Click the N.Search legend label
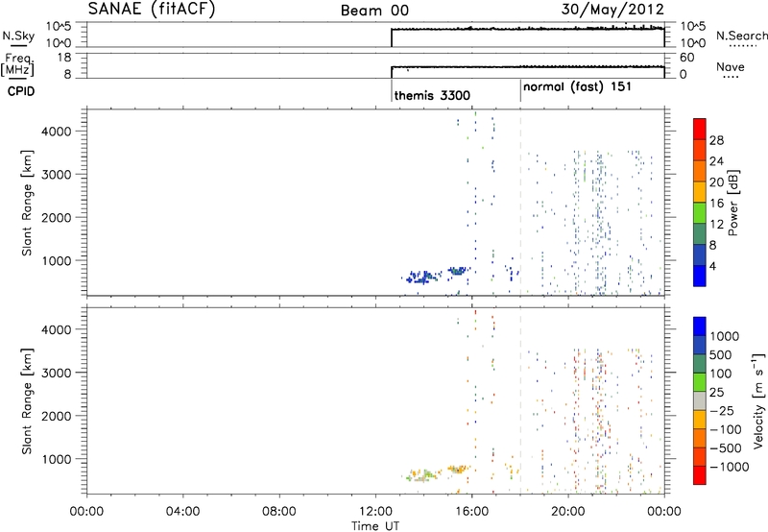Image resolution: width=768 pixels, height=532 pixels. point(741,36)
